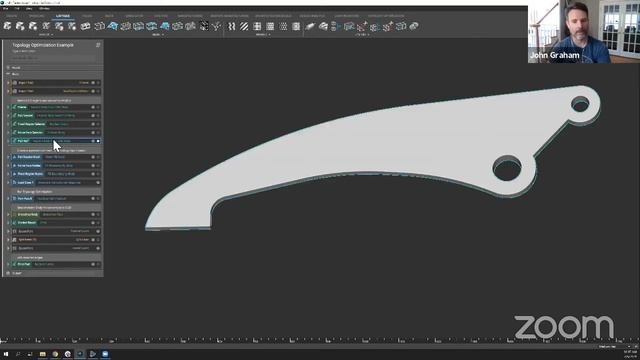640x360 pixels.
Task: Expand the Load Case 1 block
Action: coord(9,182)
